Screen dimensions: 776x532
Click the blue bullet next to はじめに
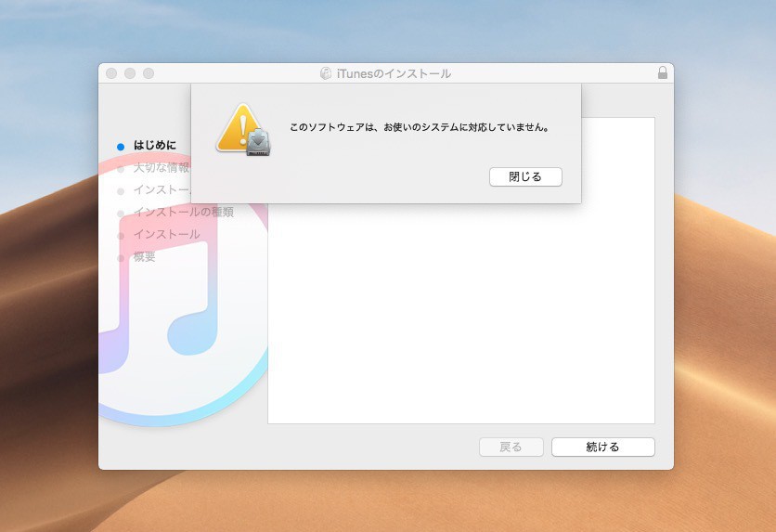(x=121, y=147)
